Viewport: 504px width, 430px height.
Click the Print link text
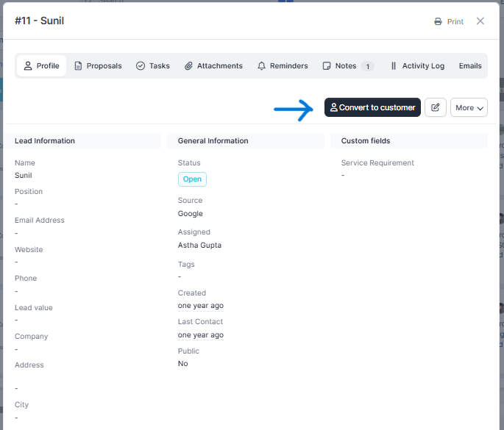455,22
